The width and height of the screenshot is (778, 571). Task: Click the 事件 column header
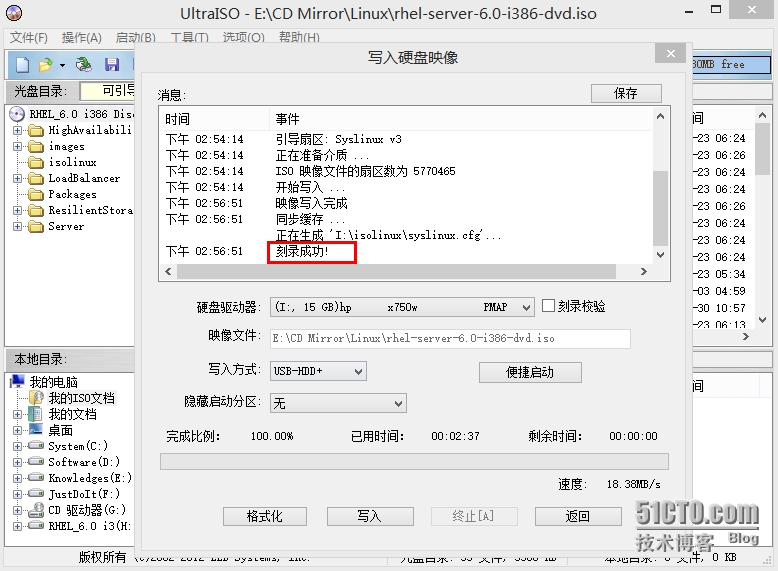[x=461, y=119]
